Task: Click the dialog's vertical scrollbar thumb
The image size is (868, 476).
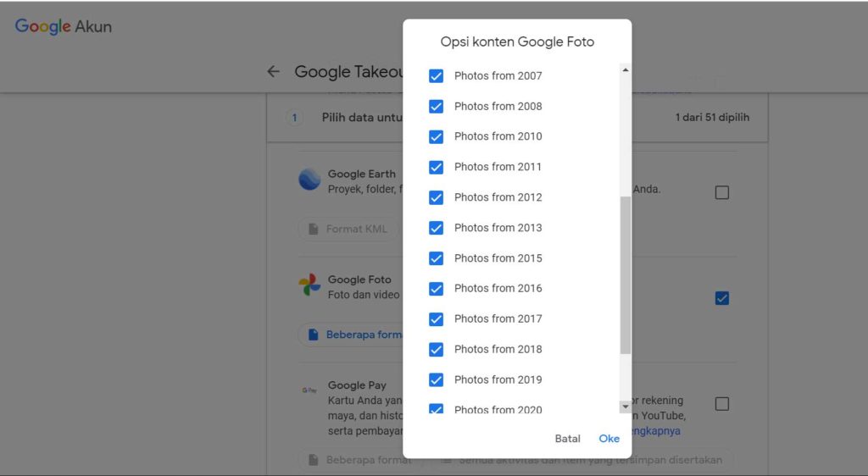Action: (625, 274)
